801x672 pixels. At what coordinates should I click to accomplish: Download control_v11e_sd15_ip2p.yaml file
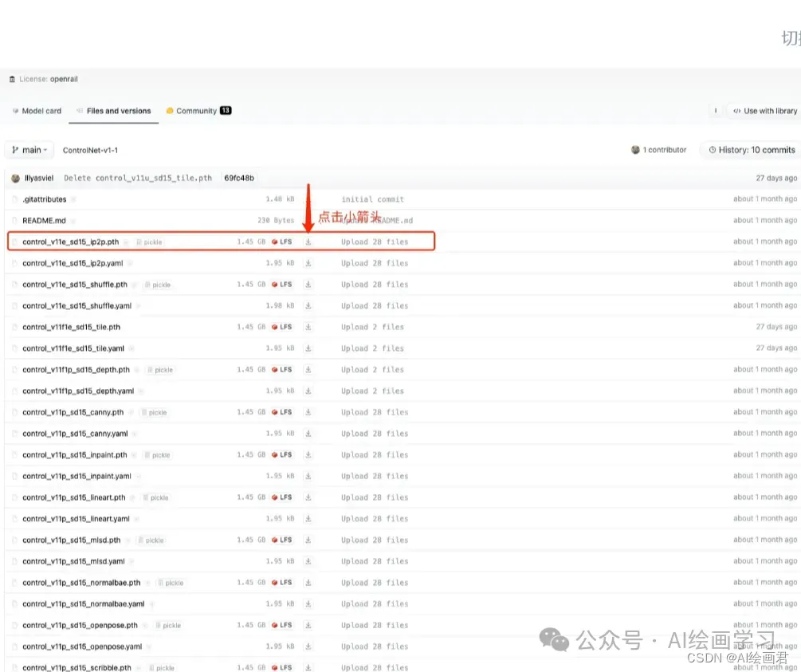[308, 263]
